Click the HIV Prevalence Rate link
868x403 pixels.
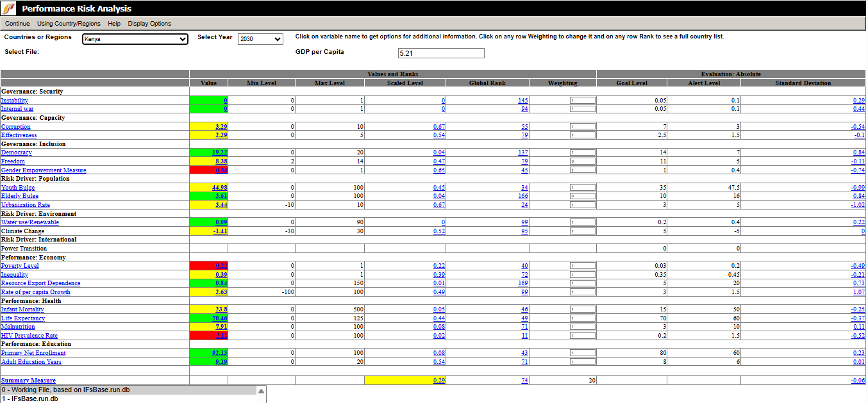point(29,336)
